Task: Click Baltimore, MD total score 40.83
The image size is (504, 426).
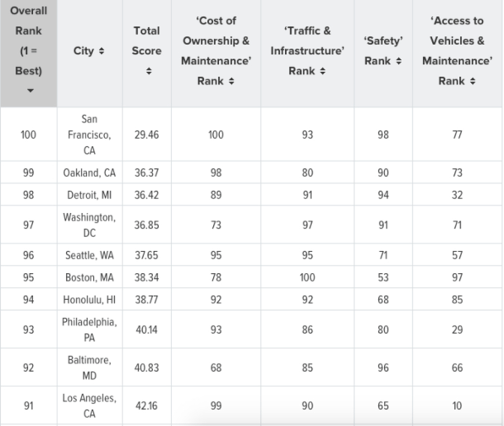Action: (x=146, y=368)
